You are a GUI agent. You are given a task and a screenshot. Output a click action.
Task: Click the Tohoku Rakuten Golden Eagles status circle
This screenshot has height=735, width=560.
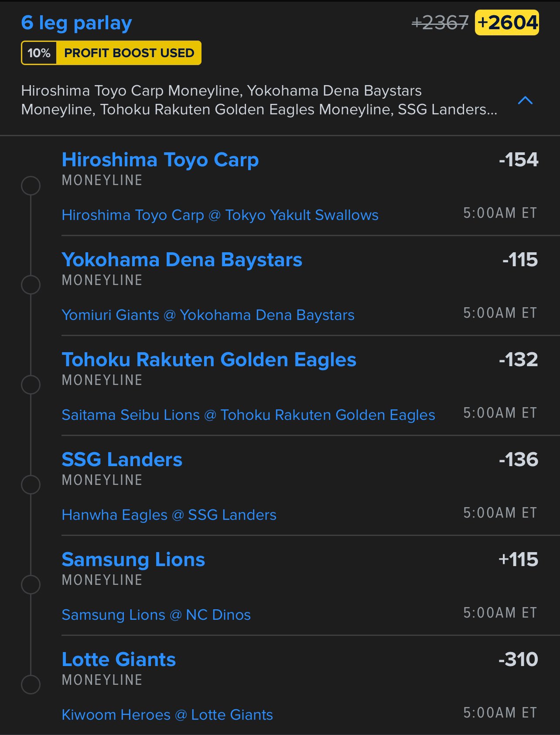pyautogui.click(x=31, y=385)
